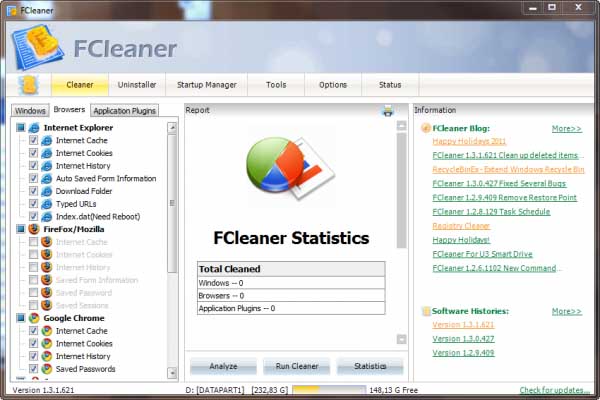This screenshot has width=600, height=400.
Task: Switch to the Application Plugins sub-tab
Action: 124,111
